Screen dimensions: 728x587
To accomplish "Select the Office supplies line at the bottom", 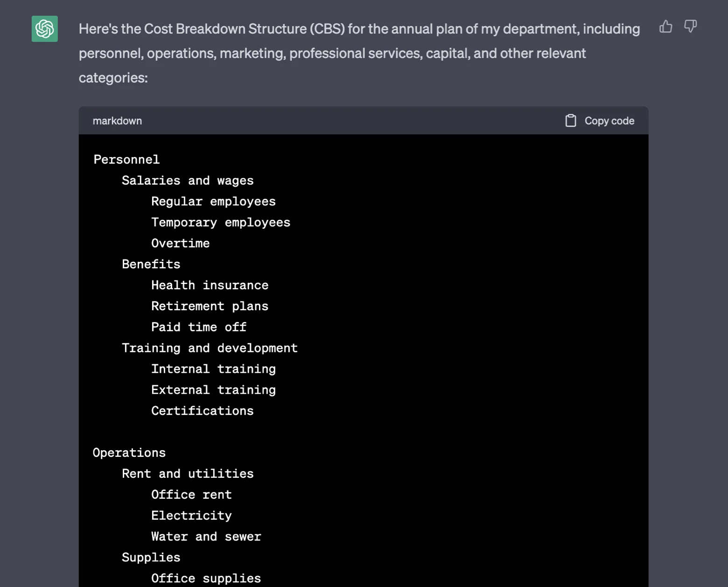I will [206, 578].
